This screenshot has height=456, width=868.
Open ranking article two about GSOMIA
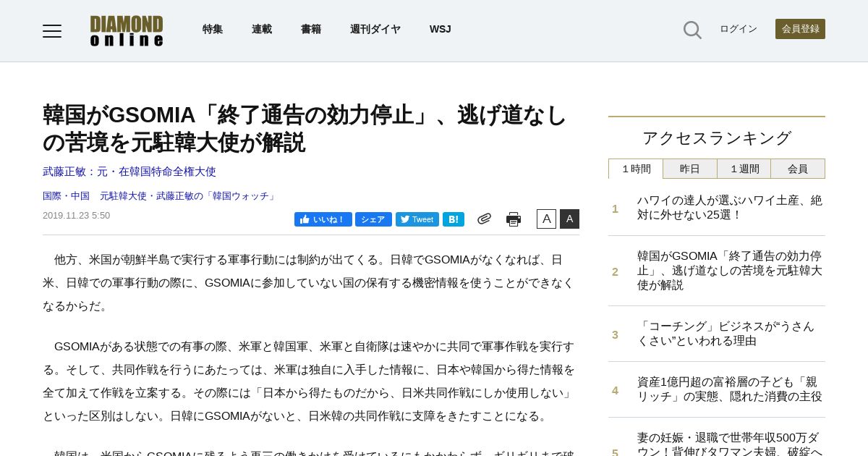coord(730,271)
